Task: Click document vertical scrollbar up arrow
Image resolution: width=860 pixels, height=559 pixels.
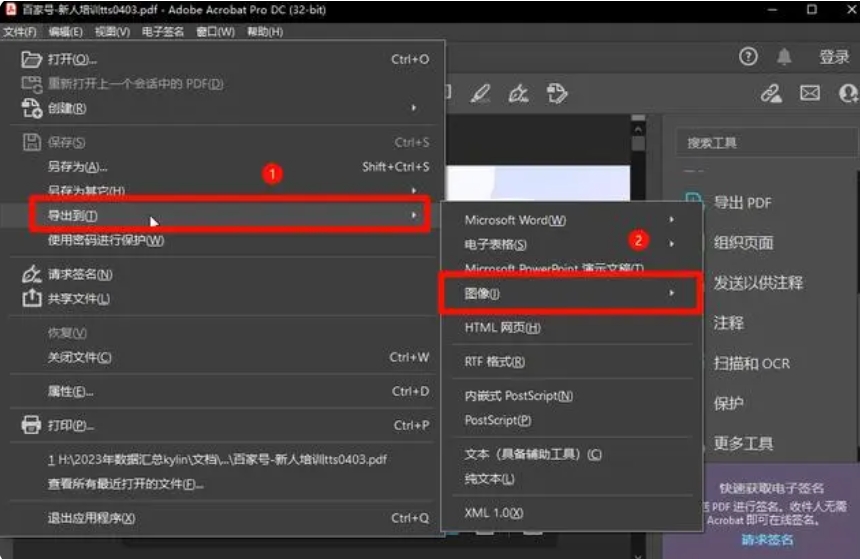Action: point(638,130)
